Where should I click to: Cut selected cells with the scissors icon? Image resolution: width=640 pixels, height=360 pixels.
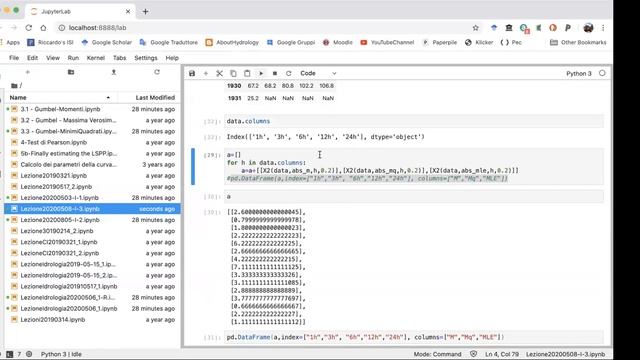[x=220, y=73]
